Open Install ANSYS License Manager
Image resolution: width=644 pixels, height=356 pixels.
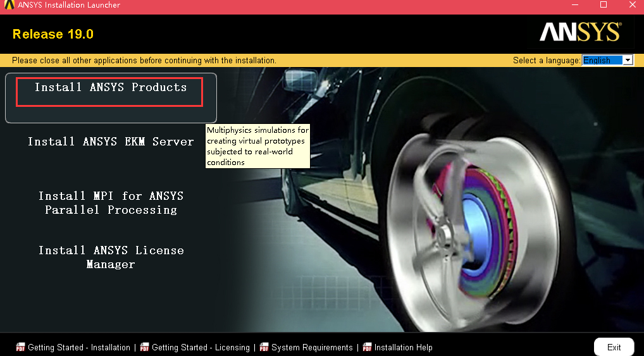click(111, 257)
